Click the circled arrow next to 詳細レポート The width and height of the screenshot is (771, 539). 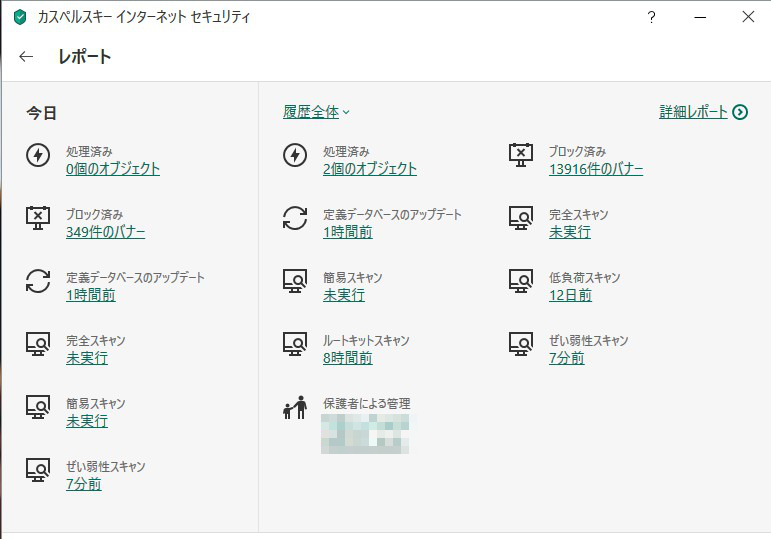click(x=740, y=112)
